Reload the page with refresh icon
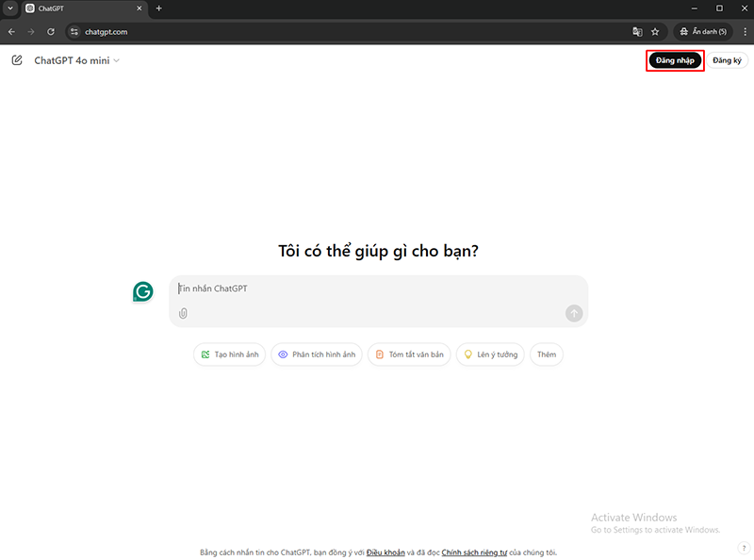 [x=51, y=32]
